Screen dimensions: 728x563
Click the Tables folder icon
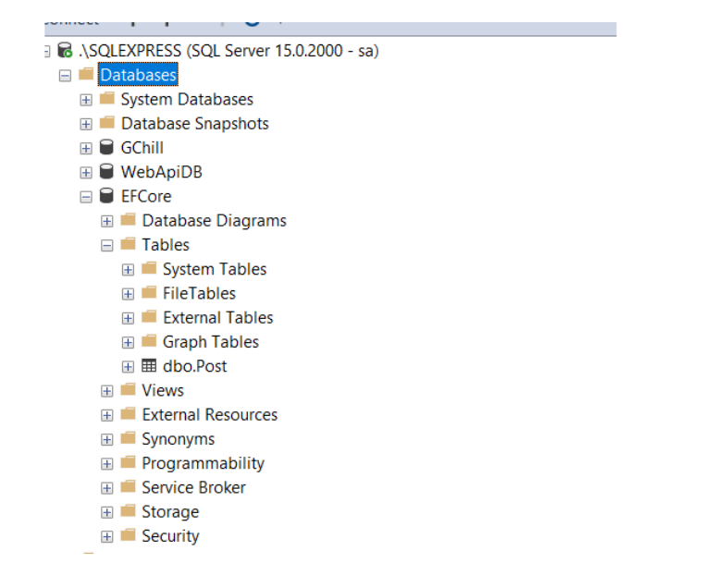click(128, 243)
